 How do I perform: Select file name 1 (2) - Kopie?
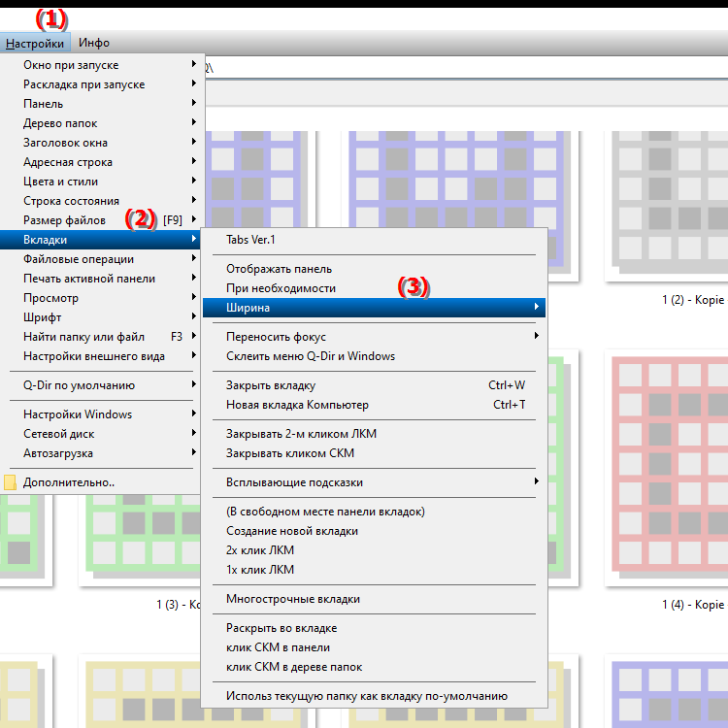click(x=693, y=300)
